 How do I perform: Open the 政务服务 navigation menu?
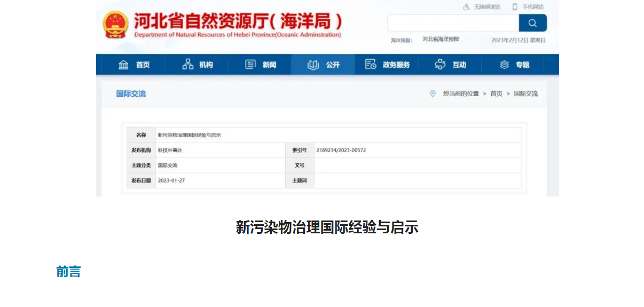(396, 65)
